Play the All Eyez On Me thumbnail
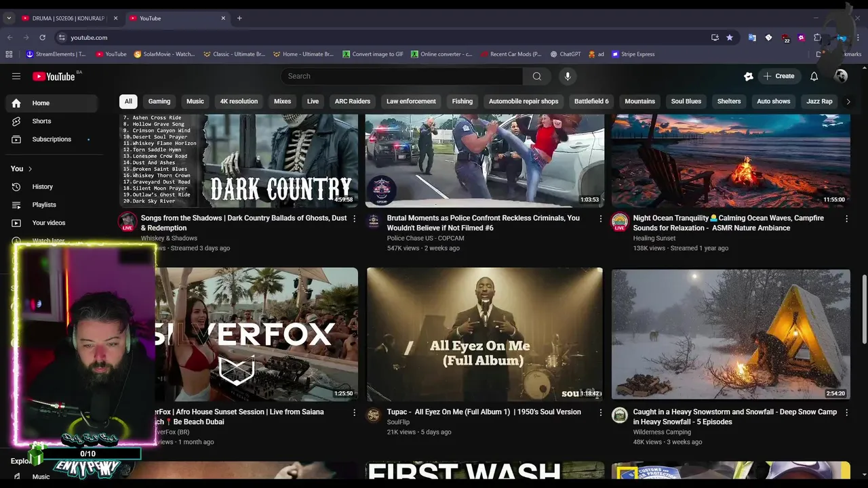868x488 pixels. pyautogui.click(x=485, y=334)
